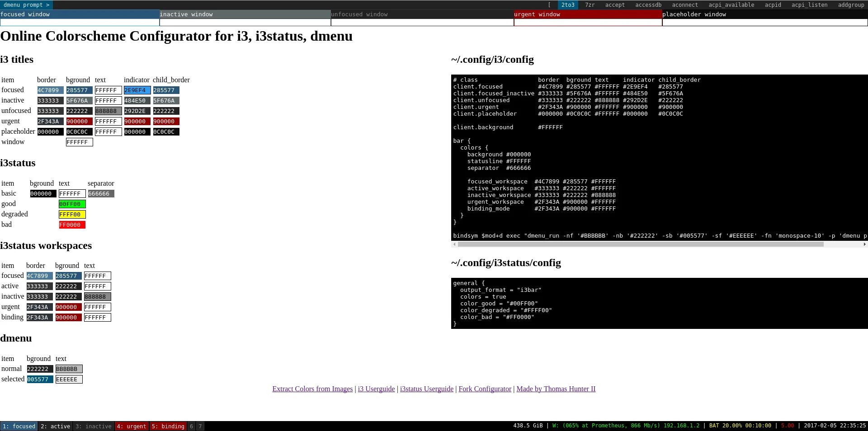Screen dimensions: 868x431
Task: Click the 438.5 GiB disk status entry
Action: [x=528, y=426]
